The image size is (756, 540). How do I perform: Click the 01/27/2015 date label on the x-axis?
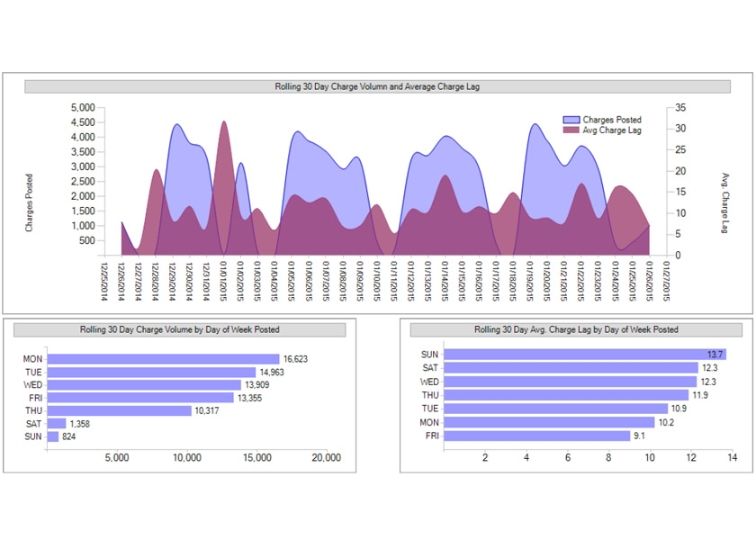click(666, 282)
